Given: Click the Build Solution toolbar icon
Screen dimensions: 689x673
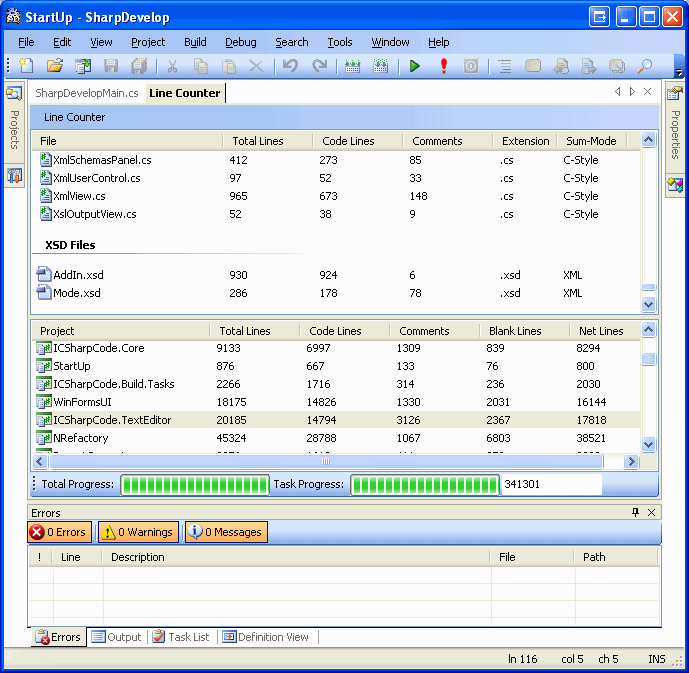Looking at the screenshot, I should click(352, 66).
